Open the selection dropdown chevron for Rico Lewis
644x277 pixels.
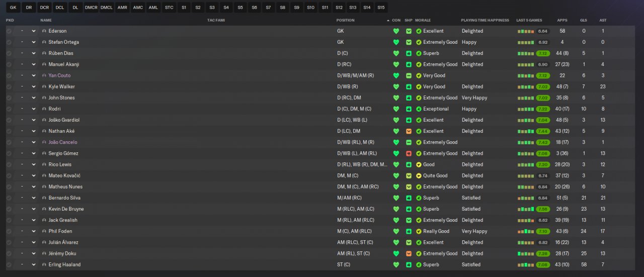tap(34, 164)
